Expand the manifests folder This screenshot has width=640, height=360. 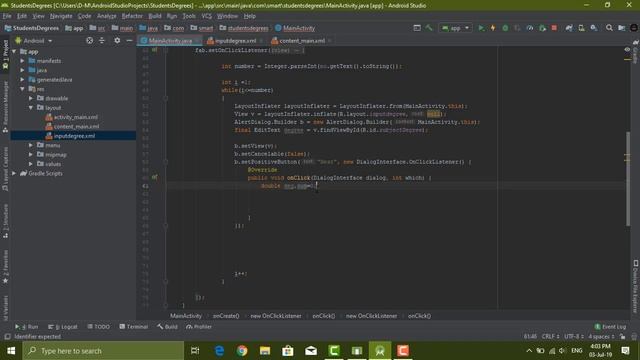22,61
